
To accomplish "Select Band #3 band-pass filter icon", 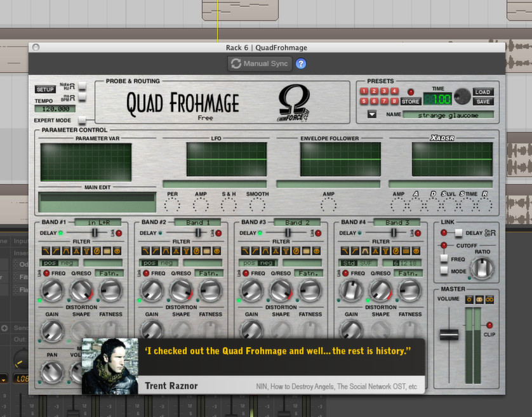I will (x=265, y=251).
